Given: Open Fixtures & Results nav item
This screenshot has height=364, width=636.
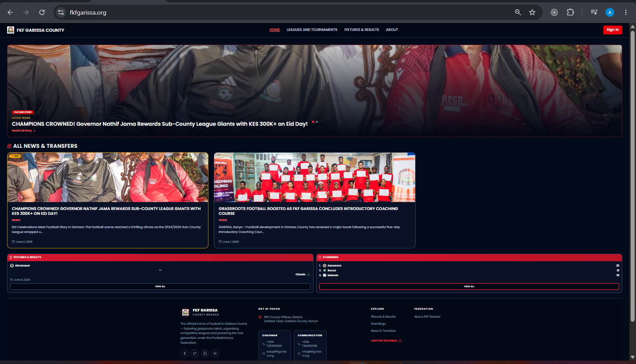Looking at the screenshot, I should [362, 30].
